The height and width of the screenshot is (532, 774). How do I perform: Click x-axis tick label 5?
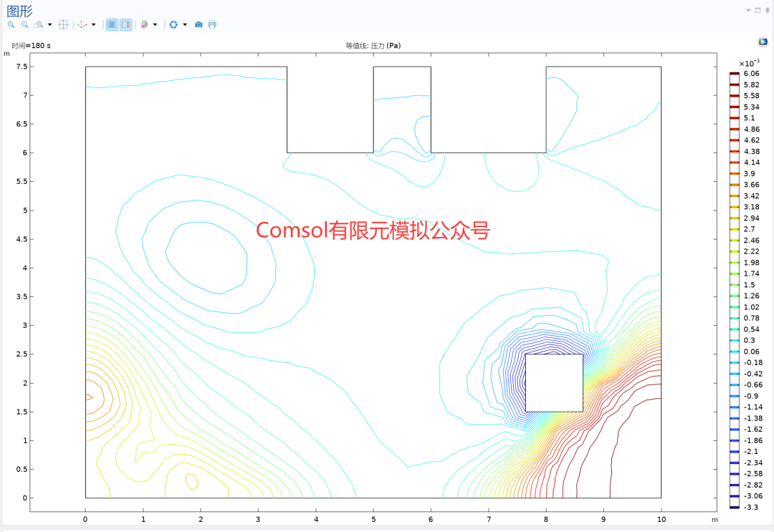coord(373,519)
